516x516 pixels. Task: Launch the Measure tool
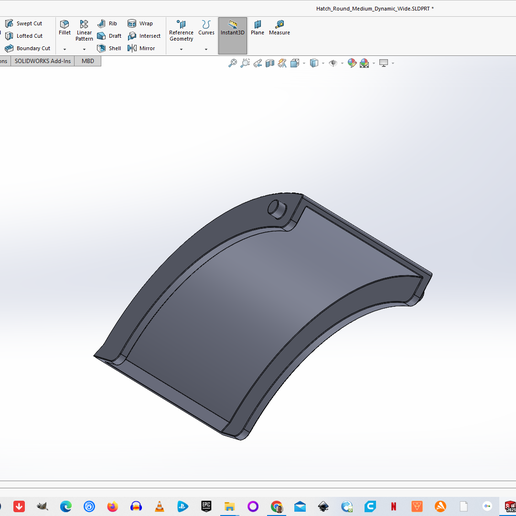(279, 27)
